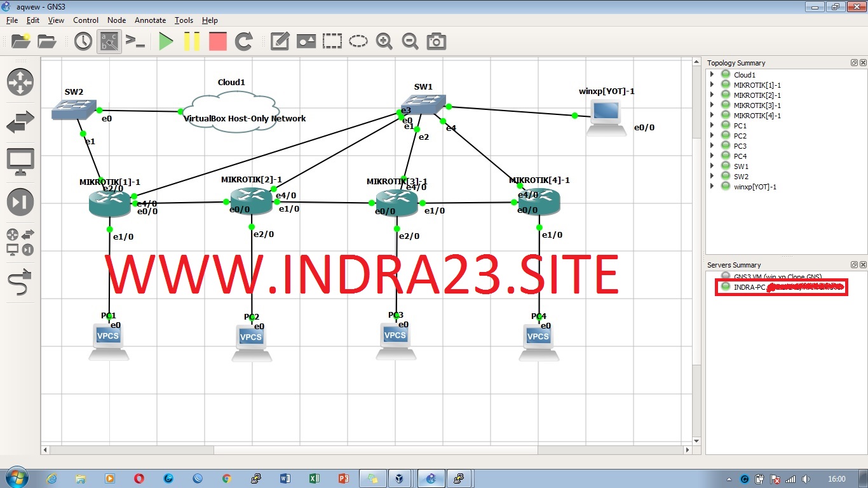Reload all the devices
Viewport: 868px width, 488px height.
[244, 41]
